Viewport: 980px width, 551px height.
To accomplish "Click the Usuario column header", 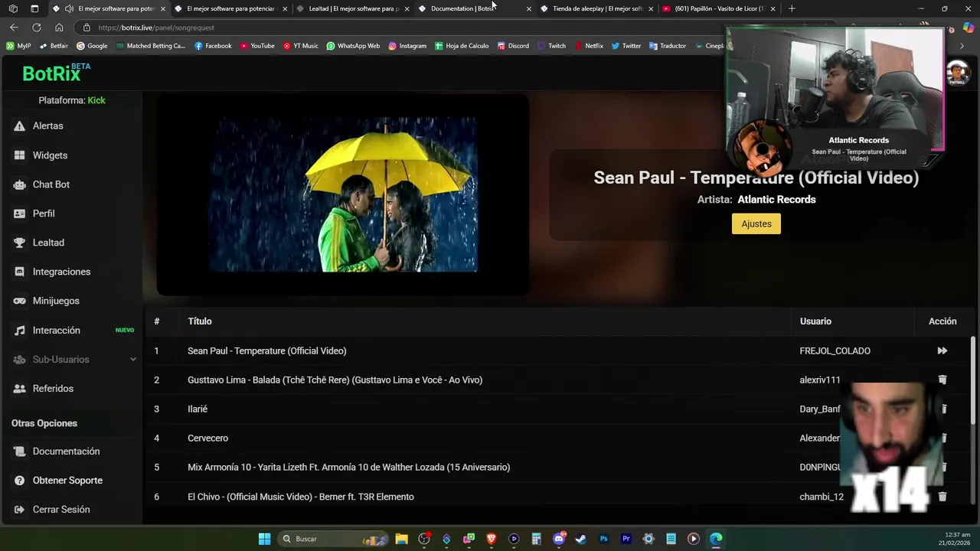I will [815, 321].
